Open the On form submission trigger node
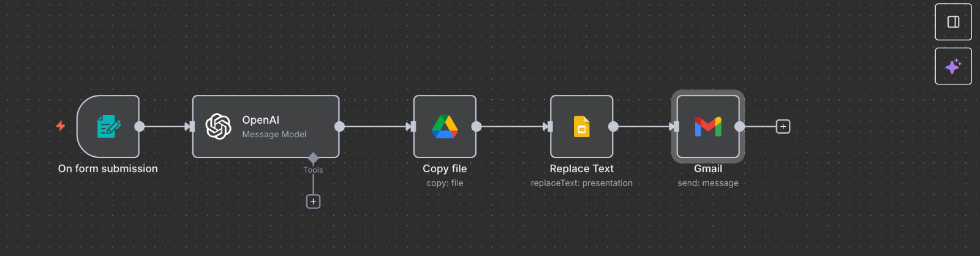 coord(108,127)
